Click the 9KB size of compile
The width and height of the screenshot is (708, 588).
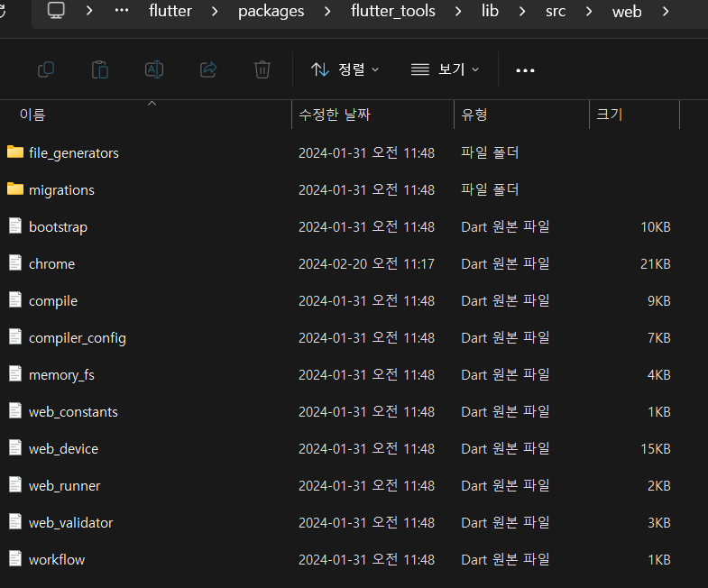tap(658, 301)
